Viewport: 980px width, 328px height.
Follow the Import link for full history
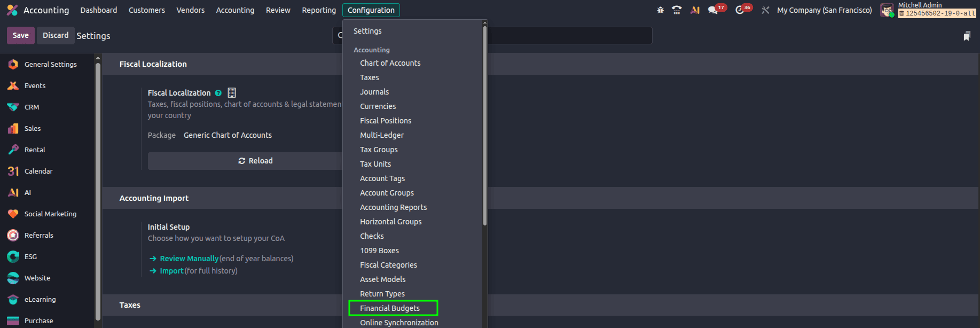[171, 271]
